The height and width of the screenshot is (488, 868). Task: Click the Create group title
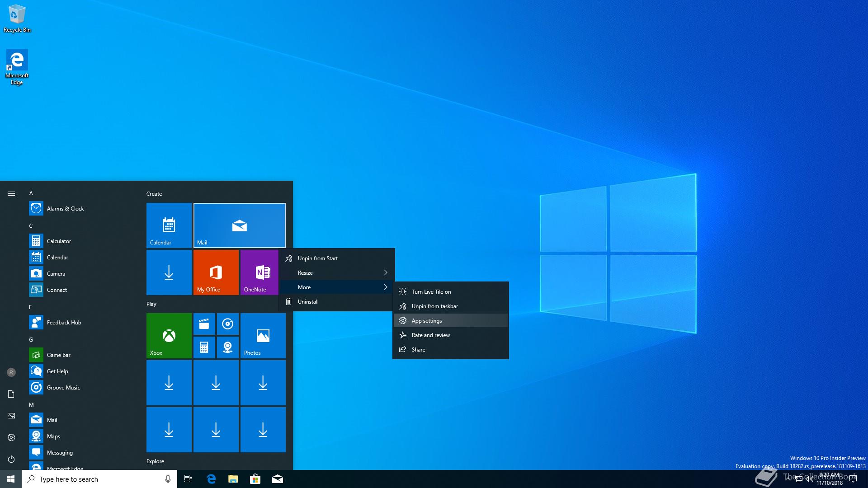tap(154, 194)
